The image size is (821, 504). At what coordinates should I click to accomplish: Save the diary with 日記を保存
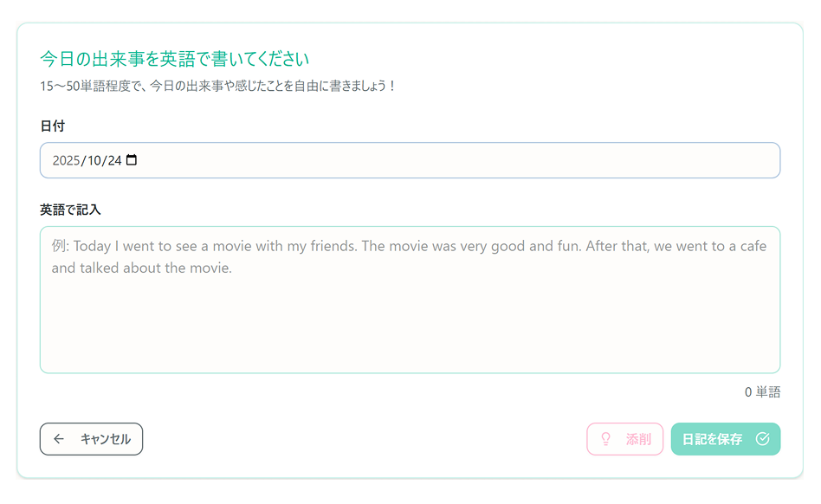coord(725,439)
